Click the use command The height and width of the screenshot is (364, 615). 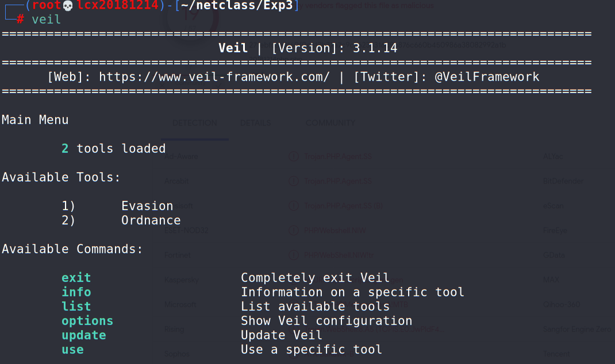click(72, 350)
